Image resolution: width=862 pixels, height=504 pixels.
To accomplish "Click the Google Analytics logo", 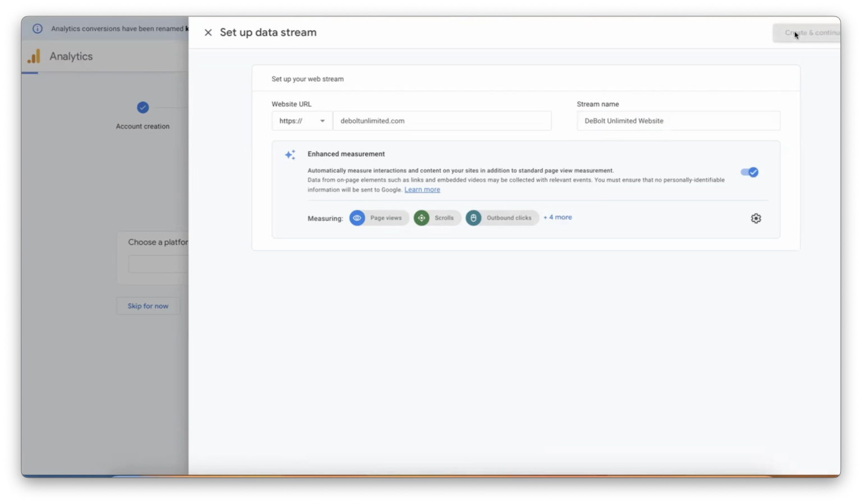I will coord(34,56).
